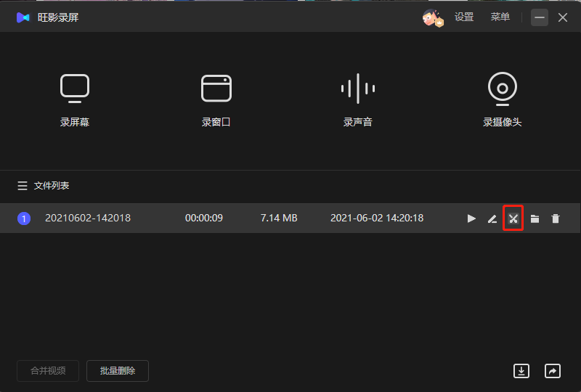The width and height of the screenshot is (581, 392).
Task: Click the 批量删除 button
Action: pyautogui.click(x=118, y=371)
